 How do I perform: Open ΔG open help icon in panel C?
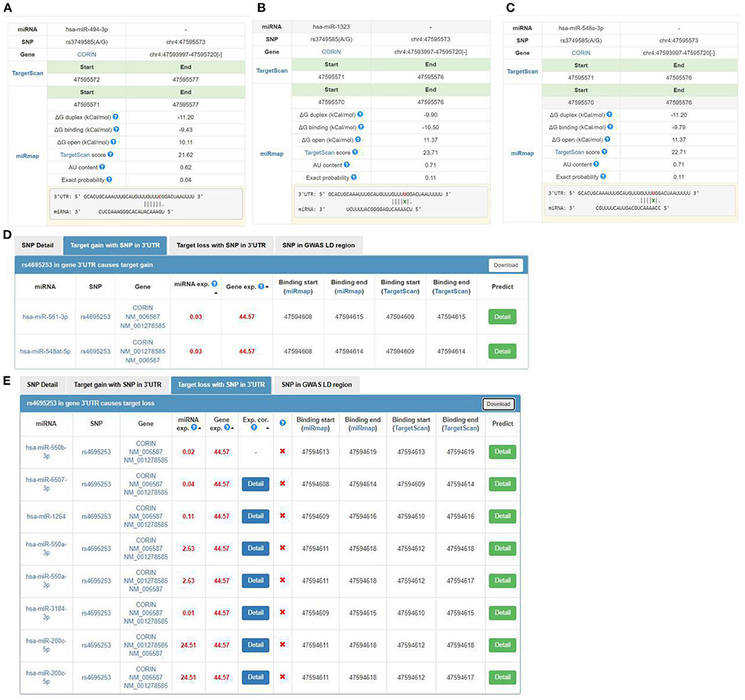[608, 139]
